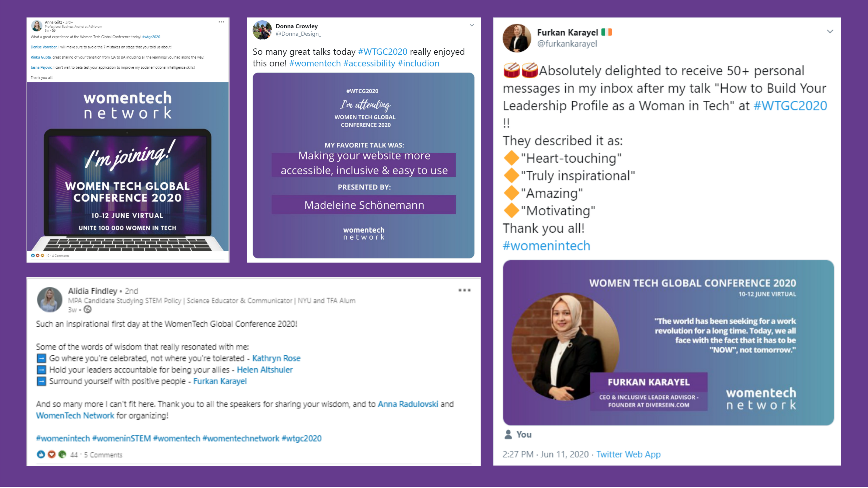The image size is (868, 488).
Task: Open the #WTGC2020 hashtag in Furkan's tweet
Action: [x=790, y=106]
